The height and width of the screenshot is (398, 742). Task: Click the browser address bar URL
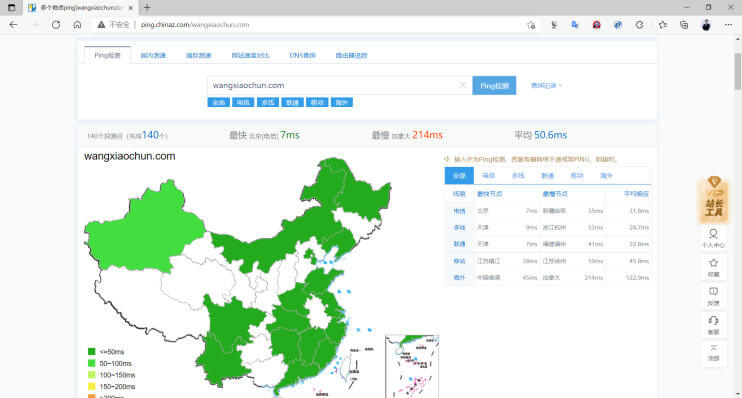pos(195,25)
